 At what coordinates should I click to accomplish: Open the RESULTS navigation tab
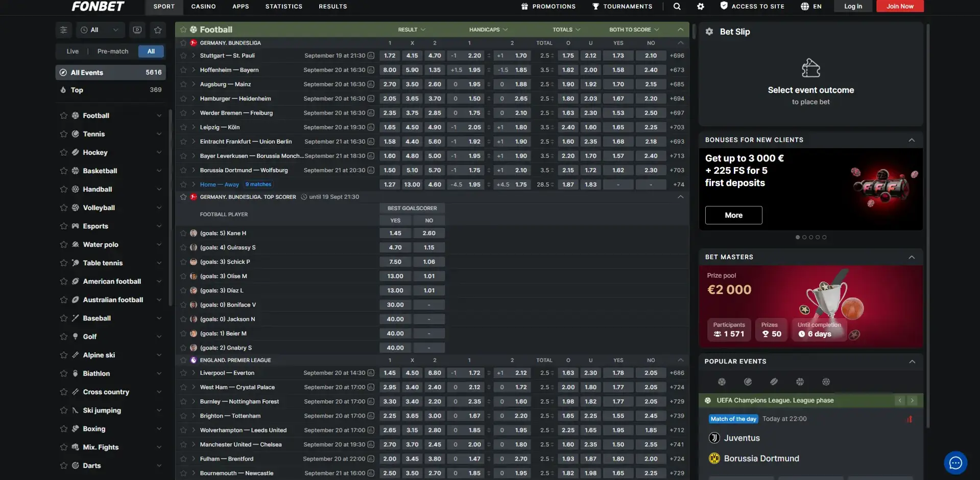click(x=333, y=6)
